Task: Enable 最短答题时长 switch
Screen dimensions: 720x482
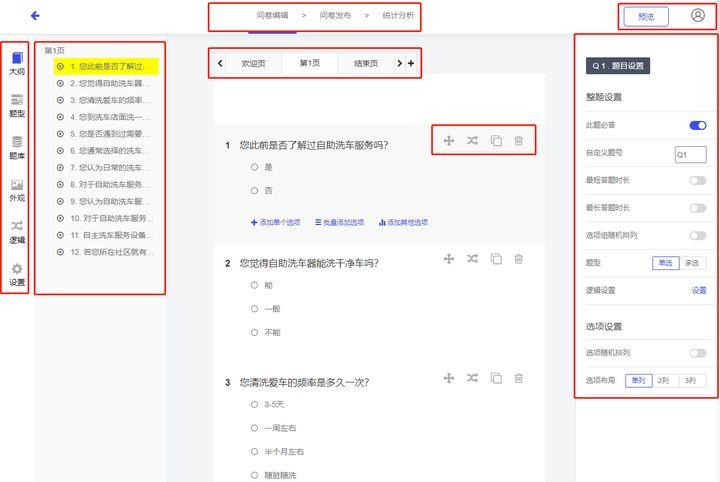Action: click(x=698, y=180)
